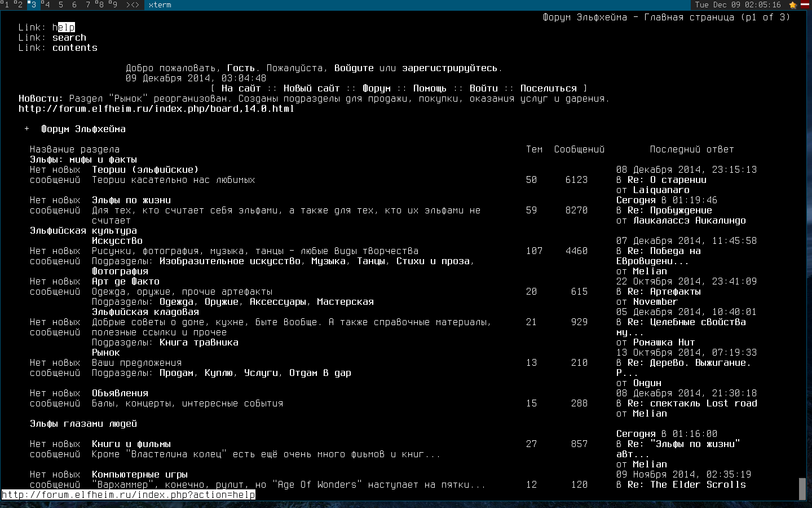
Task: Open the 'Книги и фильмы' board
Action: pos(131,444)
